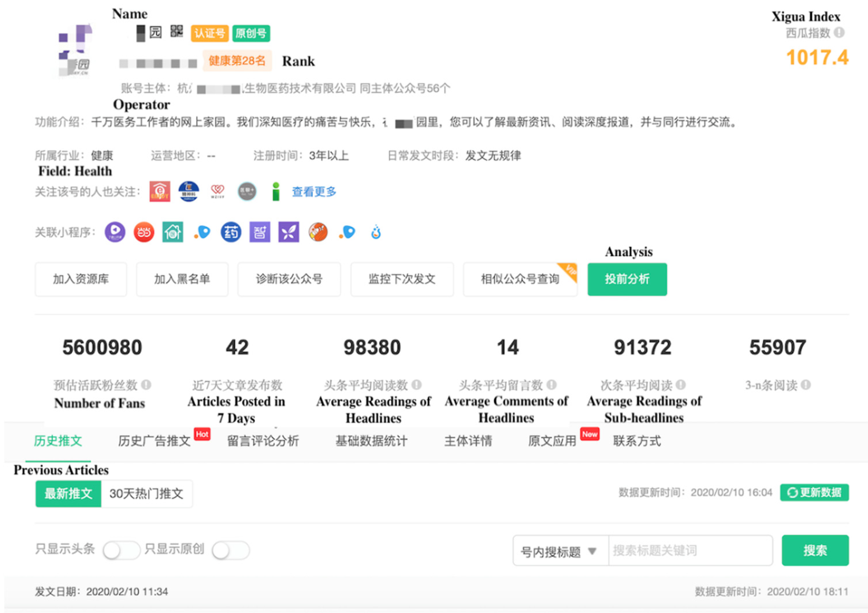
Task: Click info icon next to 西瓜指数
Action: 839,33
